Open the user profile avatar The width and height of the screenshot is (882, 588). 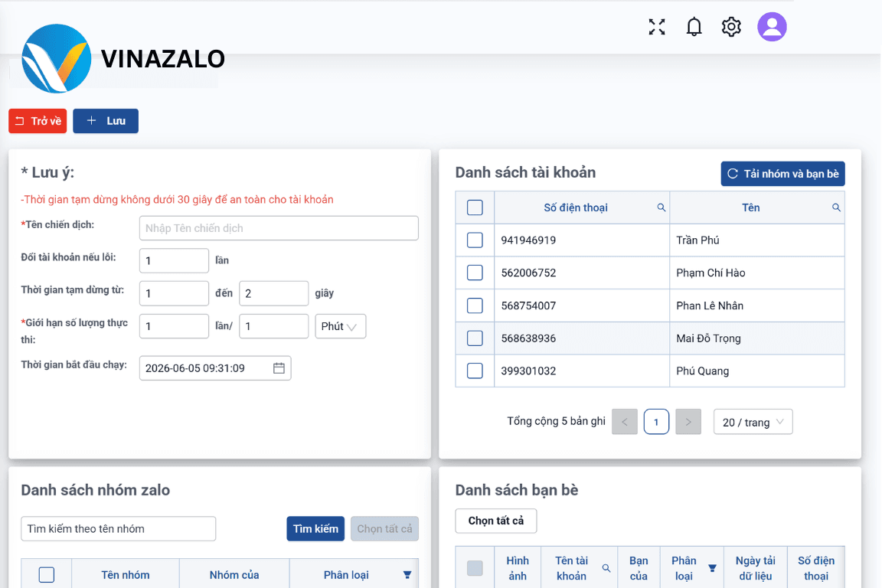[771, 27]
